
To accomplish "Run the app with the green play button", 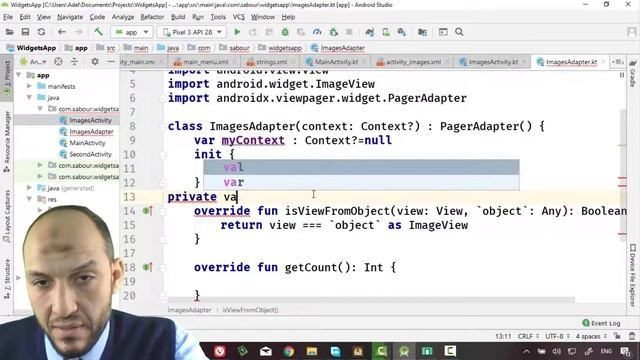I will (x=237, y=32).
